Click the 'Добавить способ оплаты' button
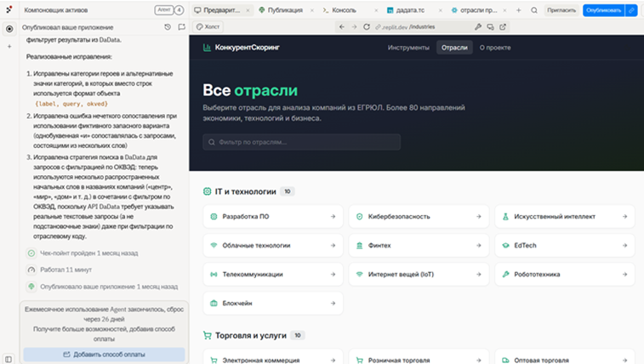Viewport: 644px width, 364px height. 104,354
